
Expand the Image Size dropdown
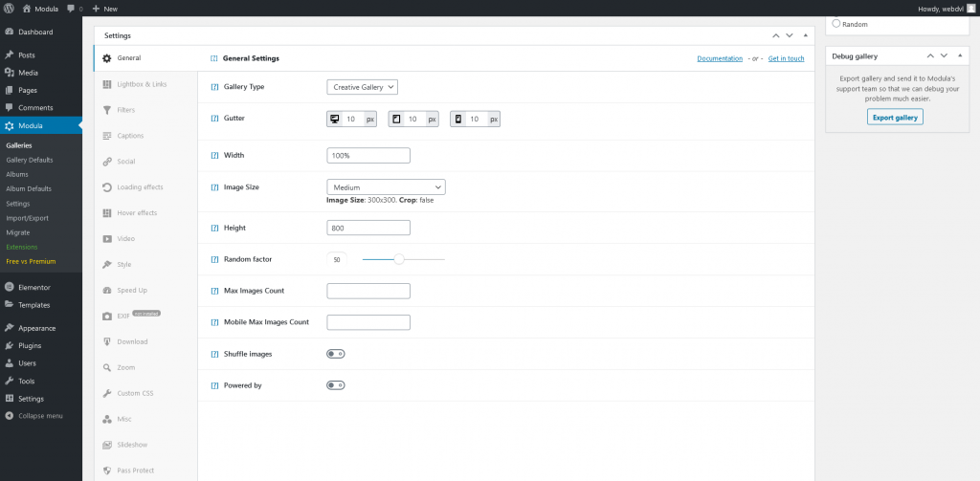coord(386,187)
